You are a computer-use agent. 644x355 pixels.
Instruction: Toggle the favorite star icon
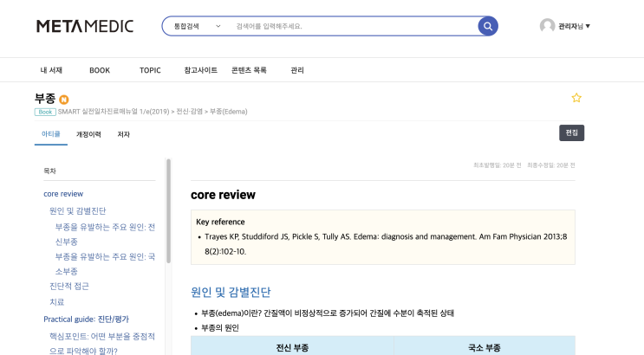pos(576,98)
